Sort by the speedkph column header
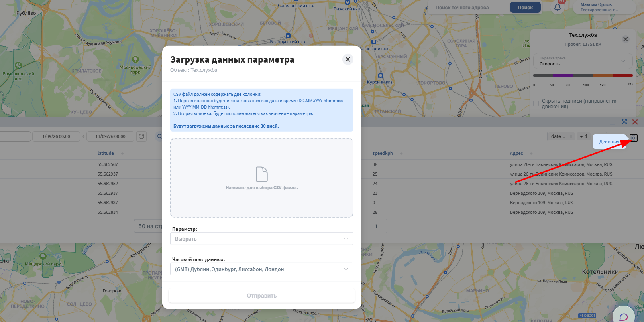Screen dimensions: 644x322 (x=383, y=153)
